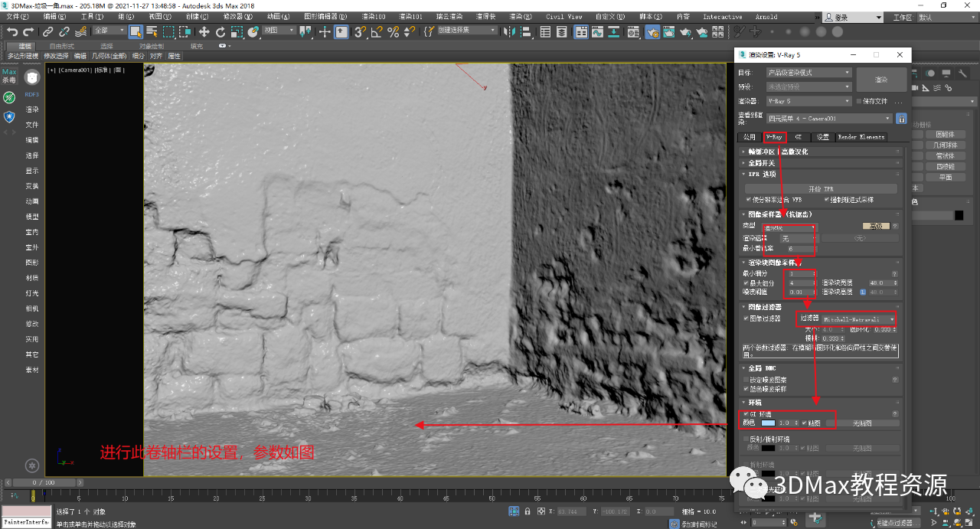Toggle the GI 环境 checkbox
The width and height of the screenshot is (980, 529).
[746, 414]
